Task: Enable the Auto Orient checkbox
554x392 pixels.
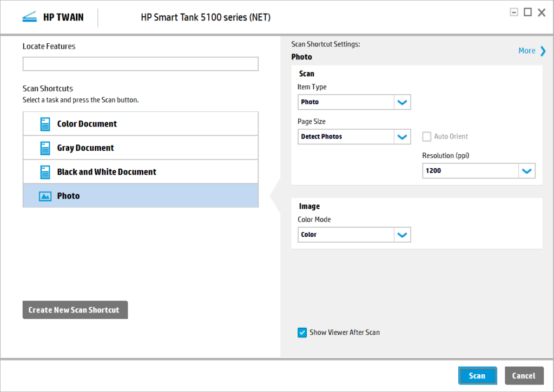Action: tap(427, 137)
